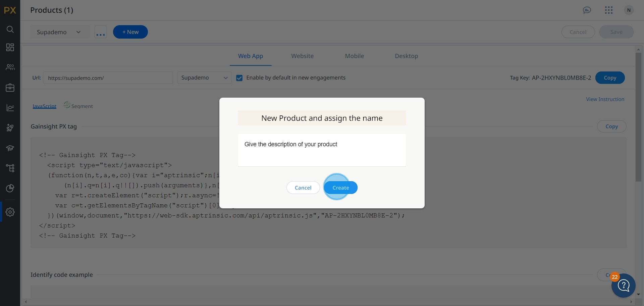644x306 pixels.
Task: Open the dashboards grid icon
Action: [x=10, y=47]
